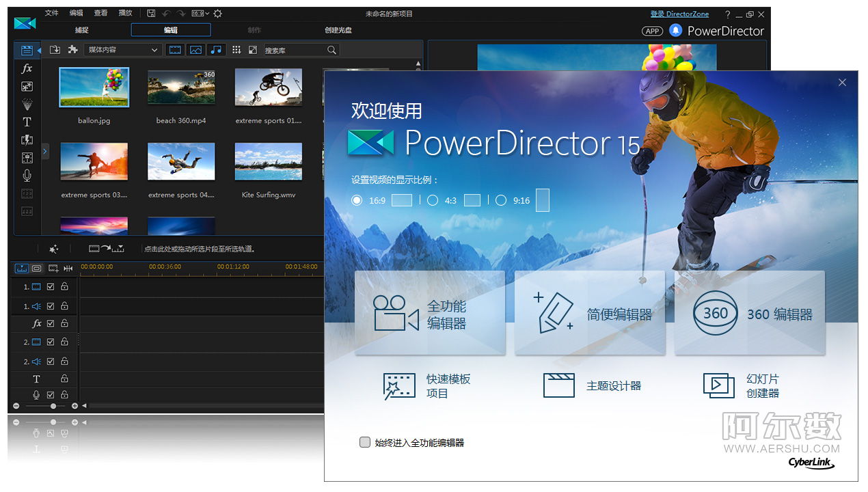Viewport: 868px width, 492px height.
Task: Click the undock library window icon
Action: tap(253, 50)
